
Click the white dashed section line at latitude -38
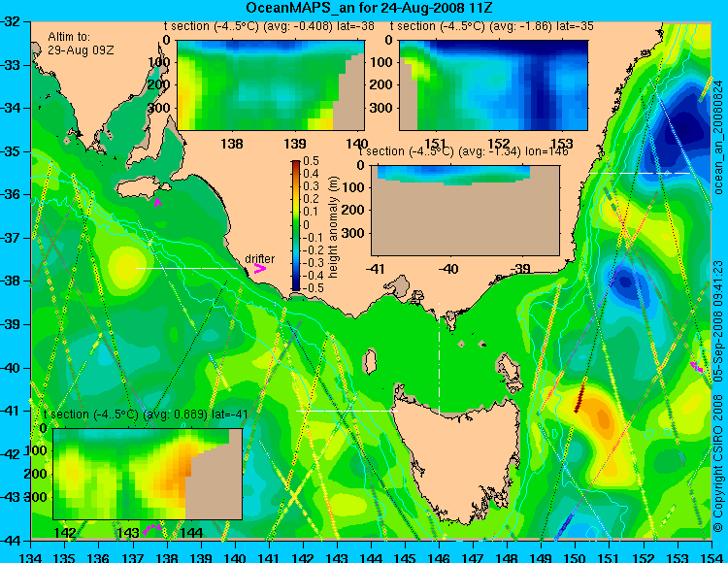click(x=186, y=268)
